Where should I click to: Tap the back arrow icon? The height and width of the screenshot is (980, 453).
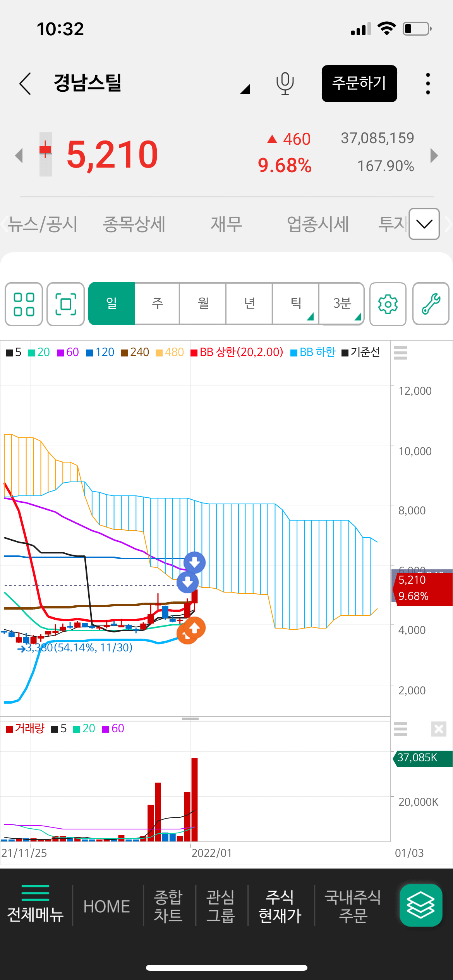[25, 83]
